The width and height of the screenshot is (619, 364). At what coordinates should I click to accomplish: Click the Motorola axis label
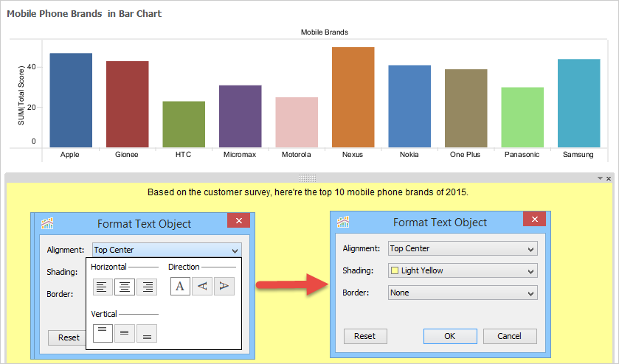tap(297, 155)
